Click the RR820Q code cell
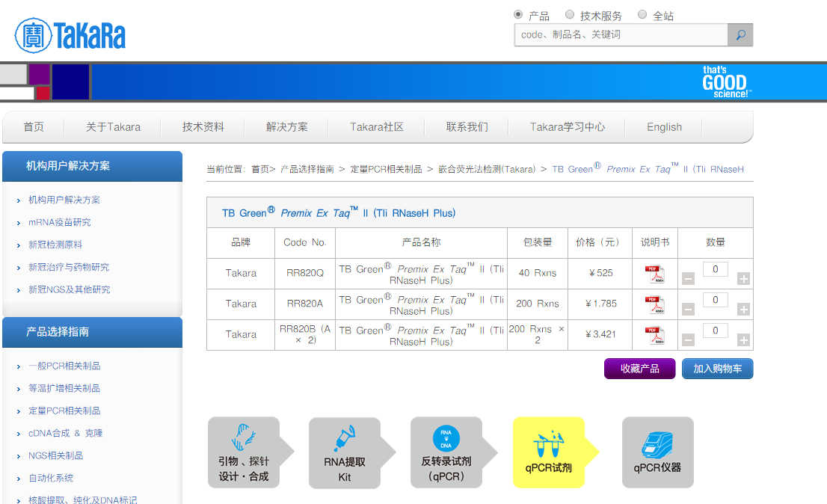The image size is (827, 504). pyautogui.click(x=305, y=273)
